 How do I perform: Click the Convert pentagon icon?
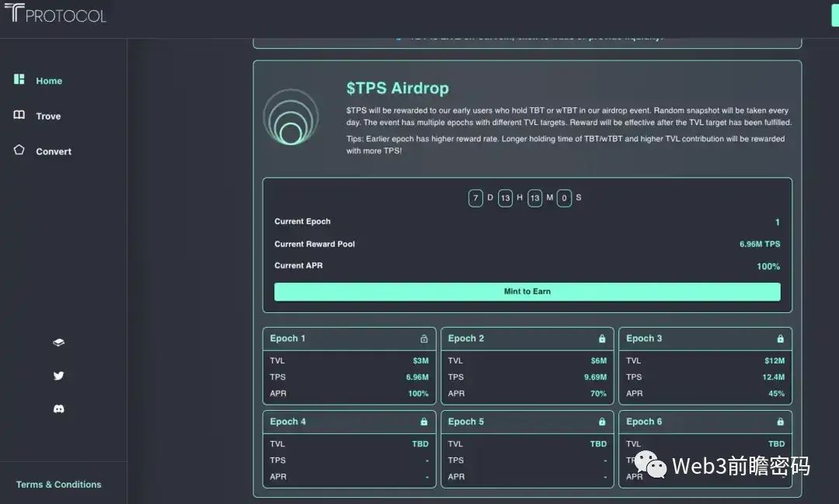click(19, 150)
